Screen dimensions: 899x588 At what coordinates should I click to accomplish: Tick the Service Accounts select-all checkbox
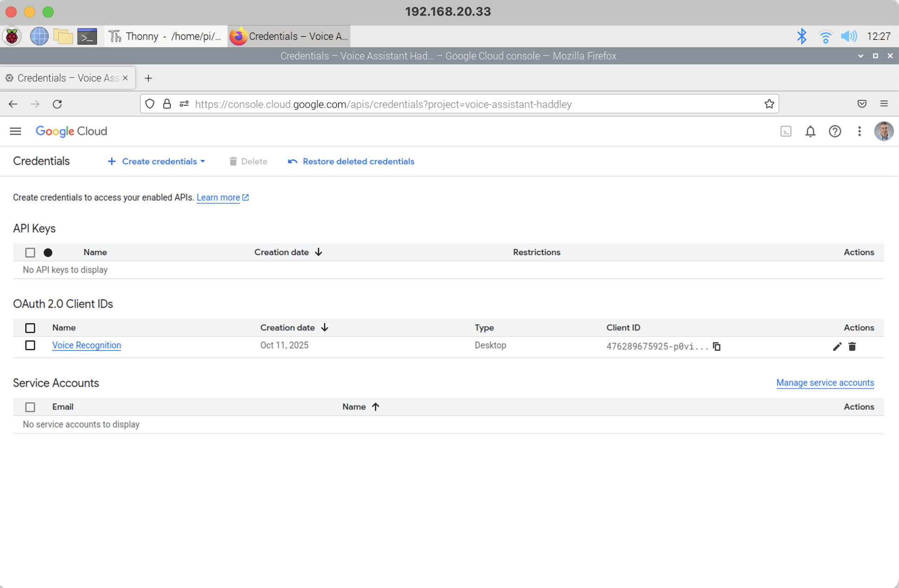[30, 407]
